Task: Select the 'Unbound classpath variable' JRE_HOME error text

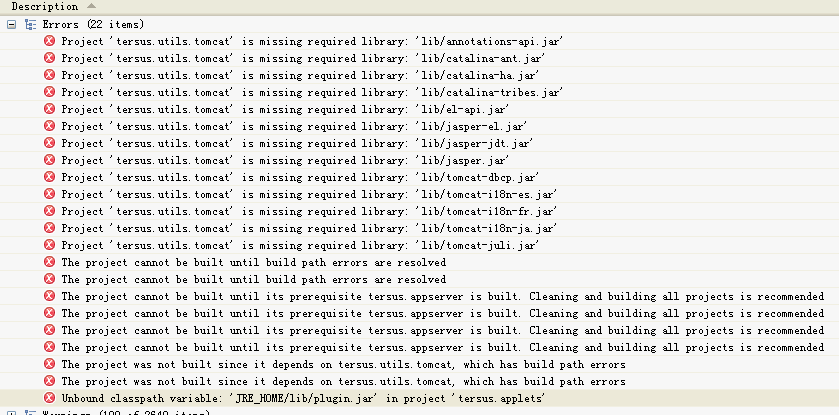Action: [x=303, y=398]
